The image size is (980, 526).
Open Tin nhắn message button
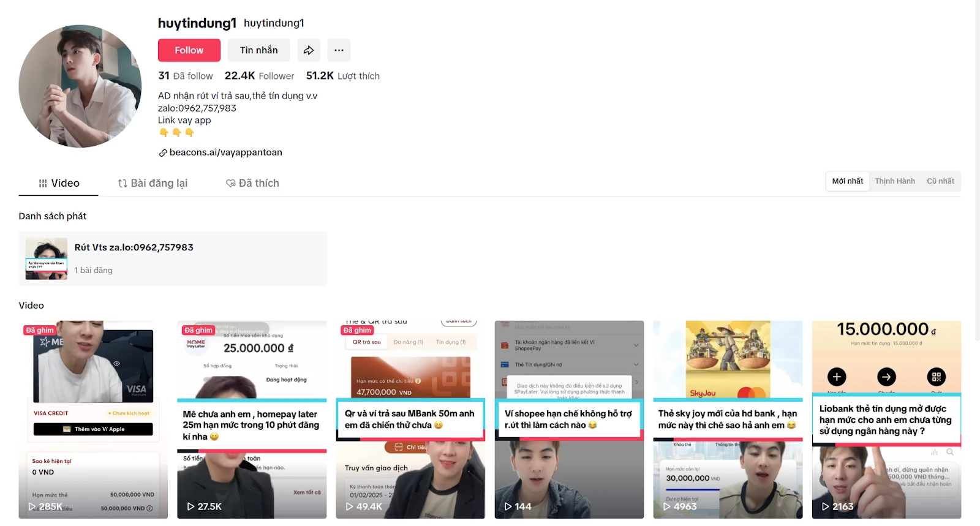pos(259,50)
